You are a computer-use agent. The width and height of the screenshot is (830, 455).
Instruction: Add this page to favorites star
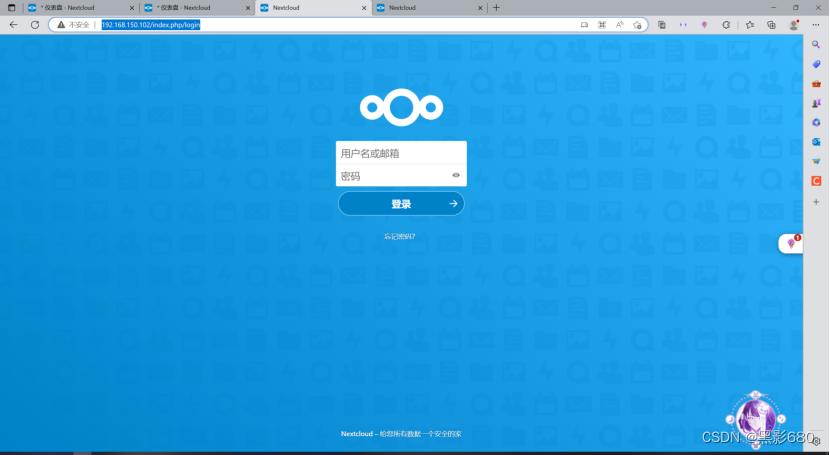[x=637, y=25]
